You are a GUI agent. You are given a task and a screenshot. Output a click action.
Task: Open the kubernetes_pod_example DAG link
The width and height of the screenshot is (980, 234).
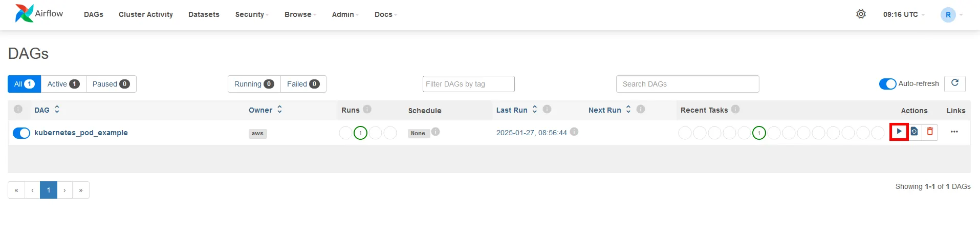point(81,133)
